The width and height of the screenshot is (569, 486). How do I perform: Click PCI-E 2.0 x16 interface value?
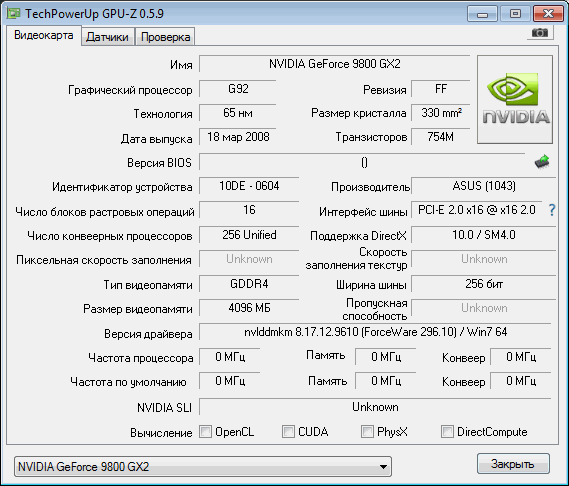coord(476,210)
